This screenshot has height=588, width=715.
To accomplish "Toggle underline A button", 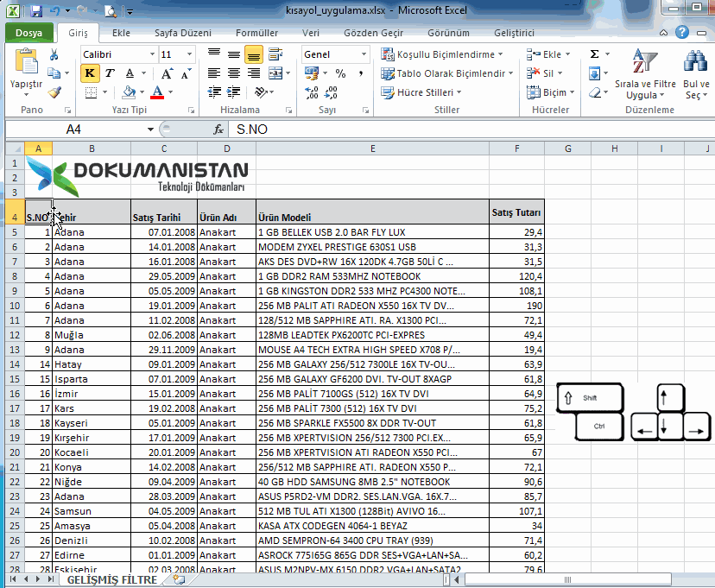I will (x=130, y=73).
